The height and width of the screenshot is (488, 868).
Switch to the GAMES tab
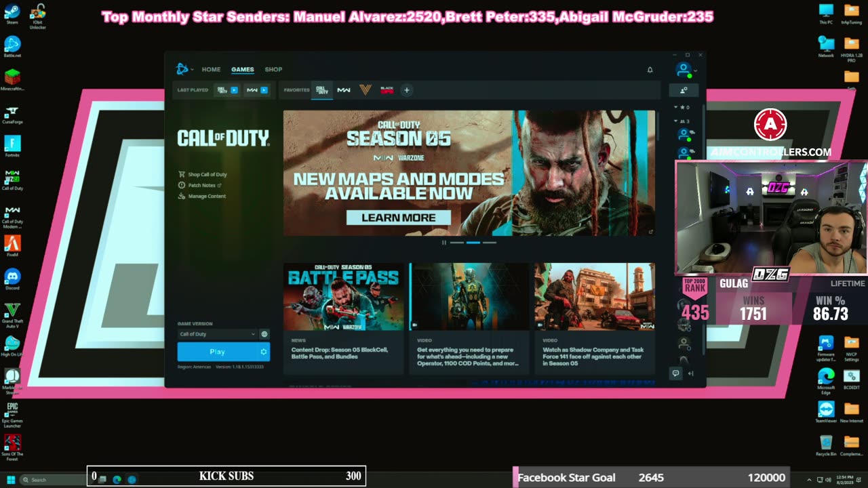pyautogui.click(x=242, y=69)
